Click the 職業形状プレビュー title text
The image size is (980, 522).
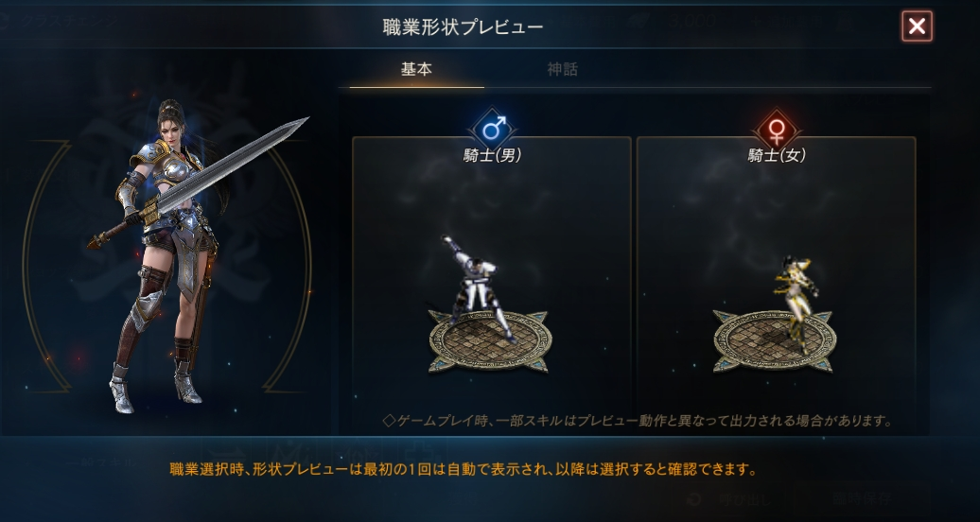[x=464, y=26]
